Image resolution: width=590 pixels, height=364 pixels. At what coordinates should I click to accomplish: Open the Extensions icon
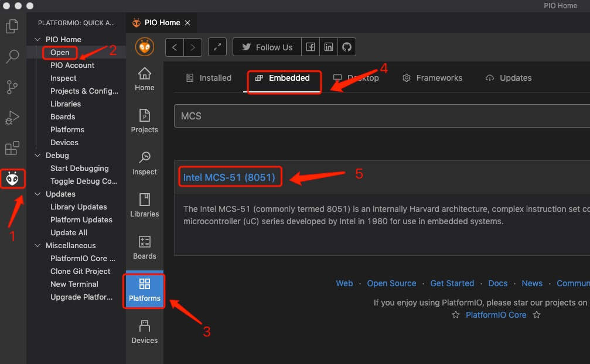(12, 148)
